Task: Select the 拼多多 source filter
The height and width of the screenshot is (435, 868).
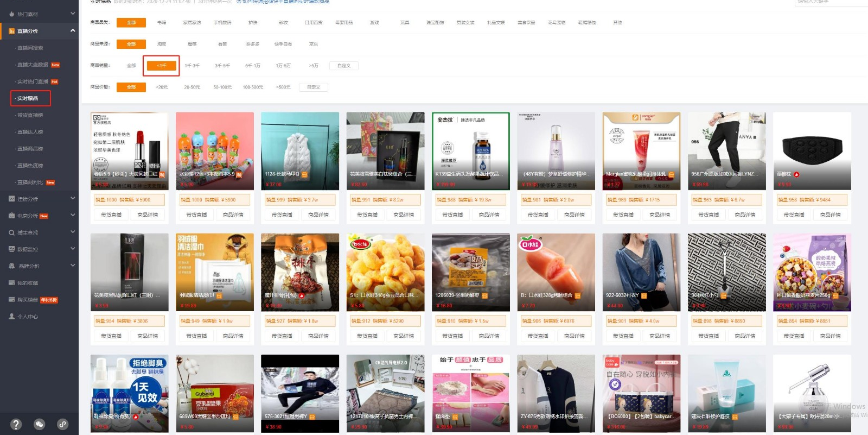Action: 253,44
